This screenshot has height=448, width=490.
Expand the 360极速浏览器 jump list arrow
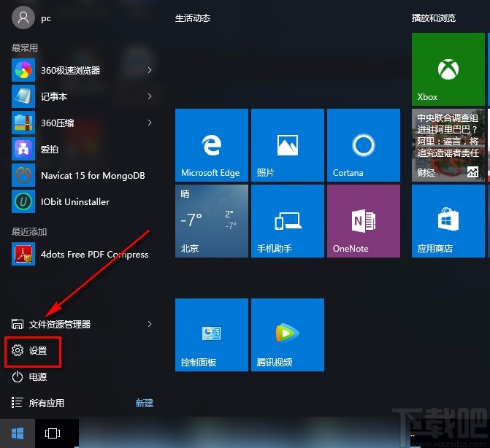(x=150, y=70)
